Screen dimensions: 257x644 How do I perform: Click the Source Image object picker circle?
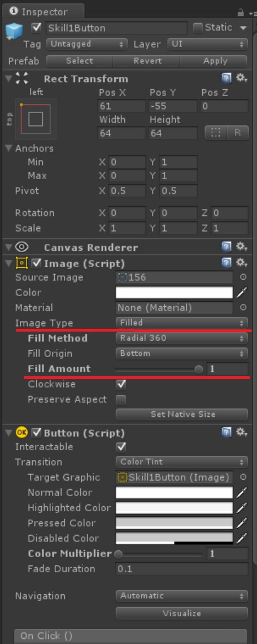tap(243, 277)
